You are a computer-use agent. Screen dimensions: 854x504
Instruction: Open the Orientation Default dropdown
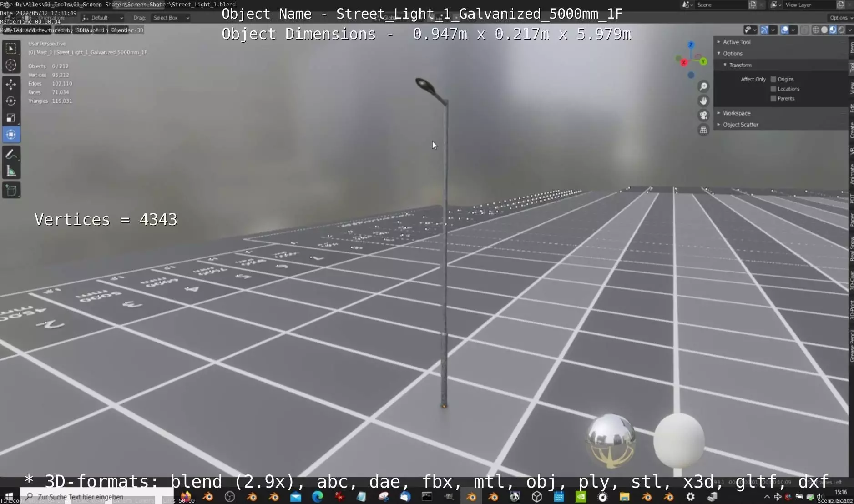(x=103, y=18)
